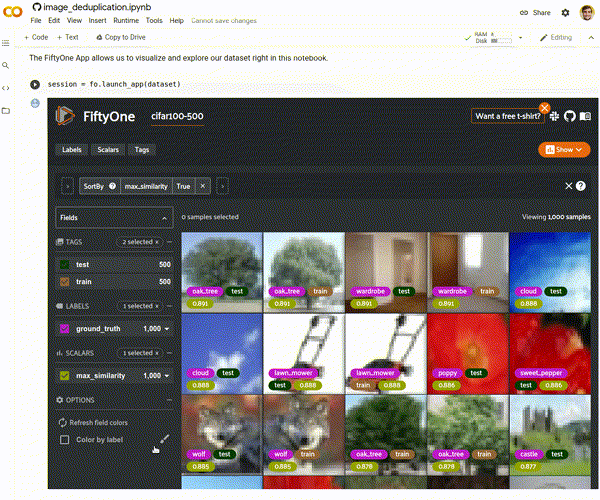Open the Show dropdown button
The height and width of the screenshot is (500, 600).
click(564, 150)
